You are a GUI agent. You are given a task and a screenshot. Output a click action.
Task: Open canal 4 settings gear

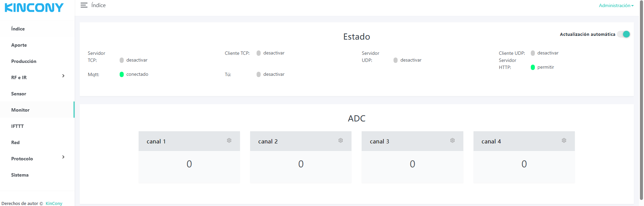564,140
